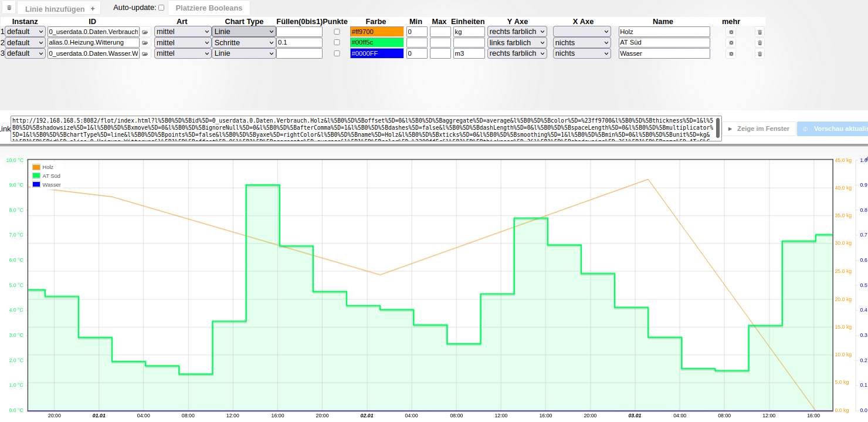Open the Art dropdown in the Wasser row
The image size is (868, 422).
182,53
